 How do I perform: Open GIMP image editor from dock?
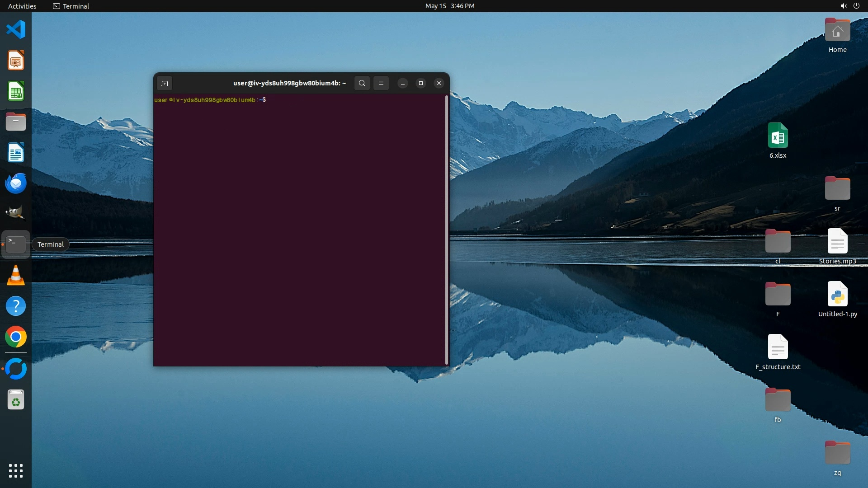(16, 213)
